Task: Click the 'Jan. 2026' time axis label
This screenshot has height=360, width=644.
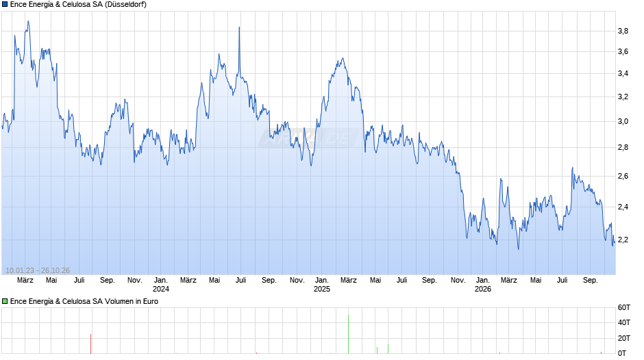Action: tap(482, 285)
